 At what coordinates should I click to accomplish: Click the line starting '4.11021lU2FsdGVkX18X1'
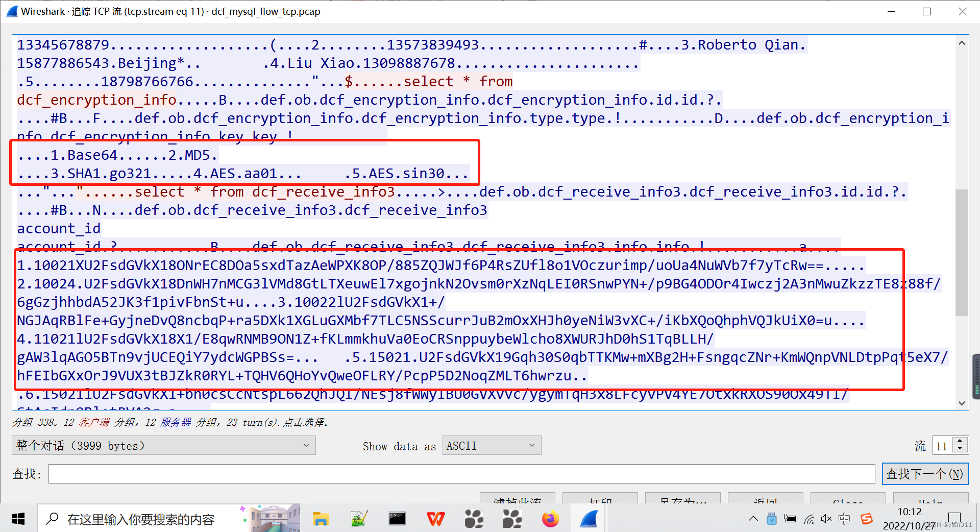(x=365, y=339)
